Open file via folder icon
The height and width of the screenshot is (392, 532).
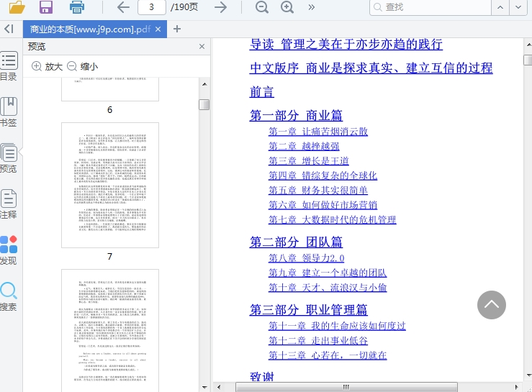tap(17, 7)
